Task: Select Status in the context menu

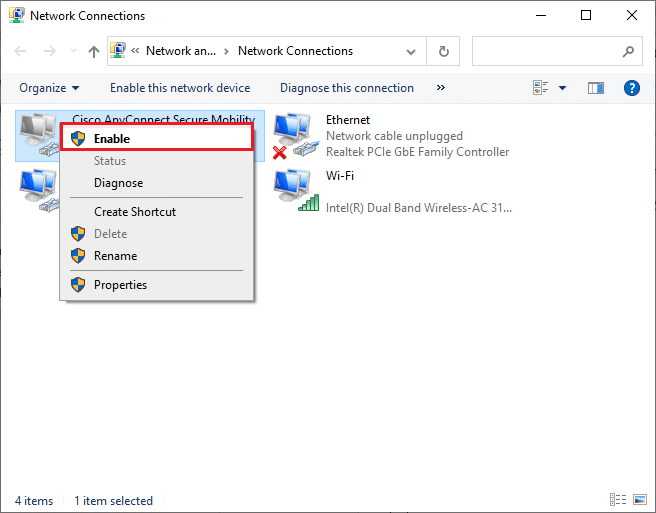Action: [156, 161]
